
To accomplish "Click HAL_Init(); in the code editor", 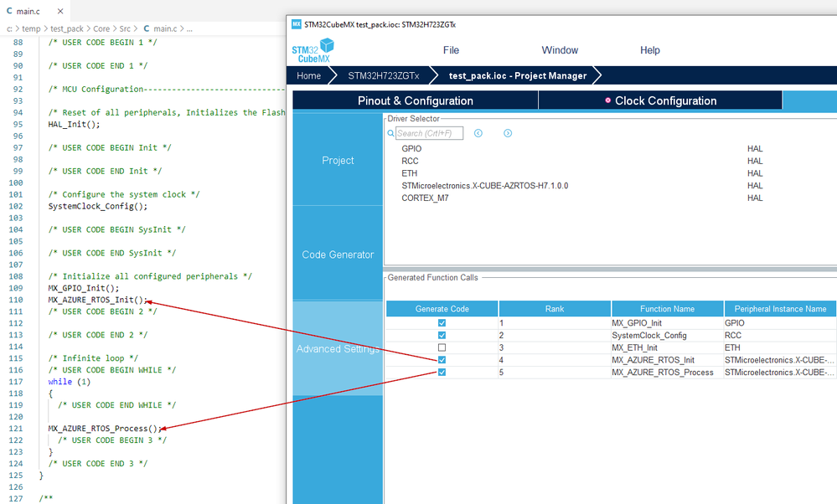I will point(75,124).
